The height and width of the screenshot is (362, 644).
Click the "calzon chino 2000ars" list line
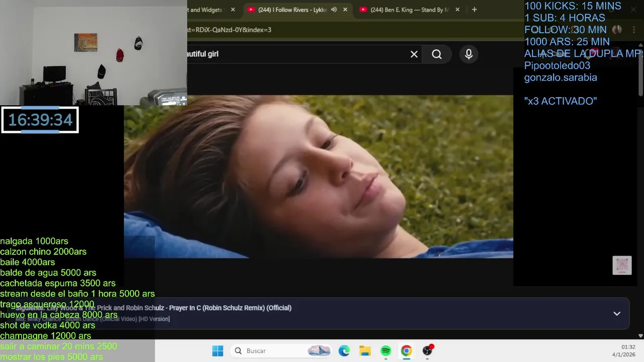[x=43, y=252]
